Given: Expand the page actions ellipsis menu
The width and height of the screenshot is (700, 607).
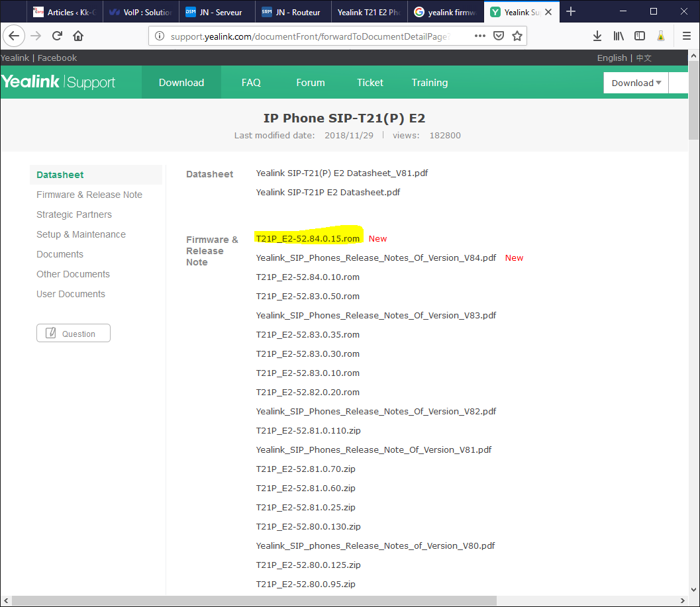Looking at the screenshot, I should point(480,36).
